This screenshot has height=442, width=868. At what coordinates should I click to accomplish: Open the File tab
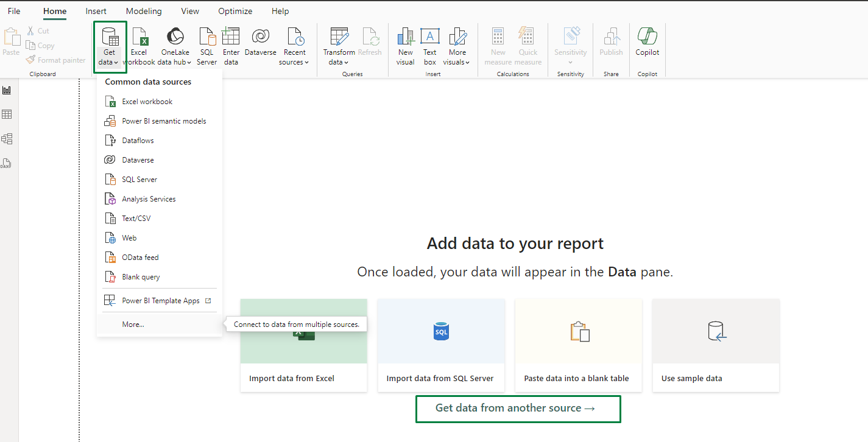click(x=14, y=12)
